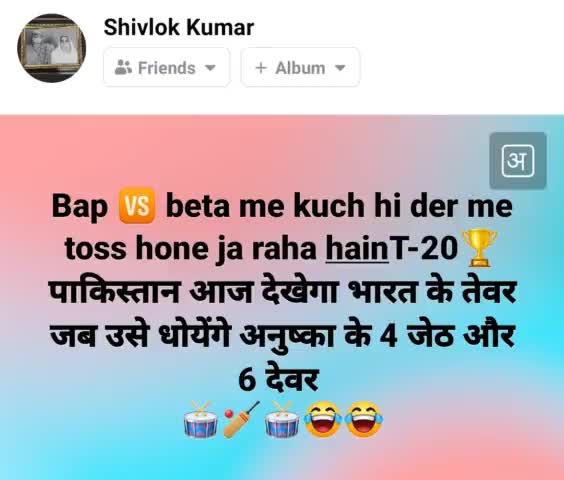Tap the last laughing tears emoji
The image size is (564, 480).
[x=364, y=420]
